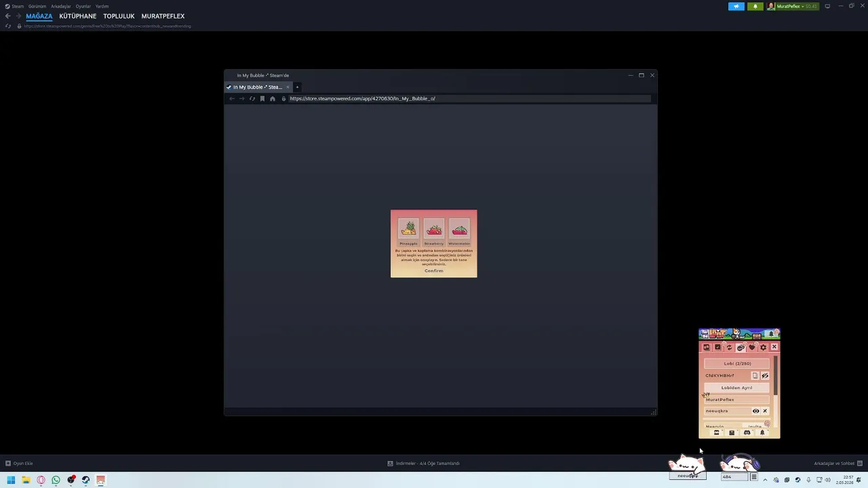This screenshot has width=868, height=488.
Task: Open the lobby planet tab in cat widget
Action: (741, 347)
